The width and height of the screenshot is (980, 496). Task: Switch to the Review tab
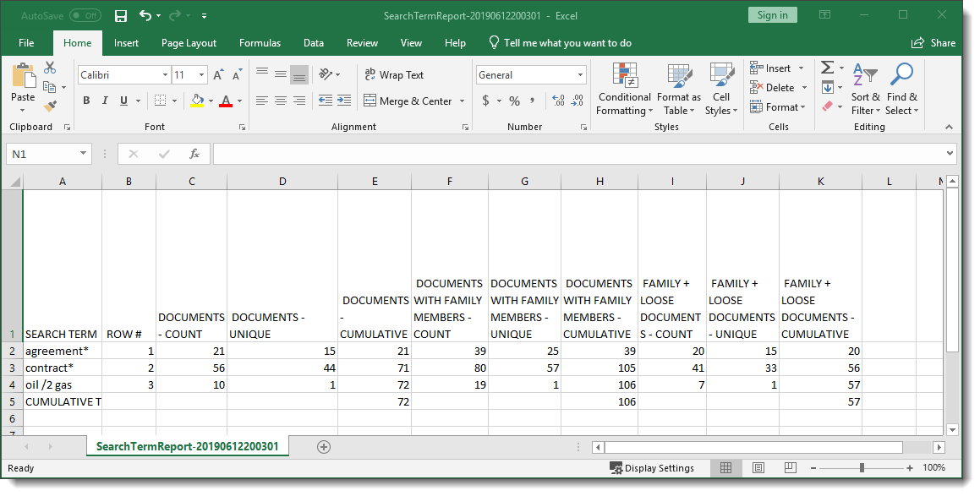[363, 43]
